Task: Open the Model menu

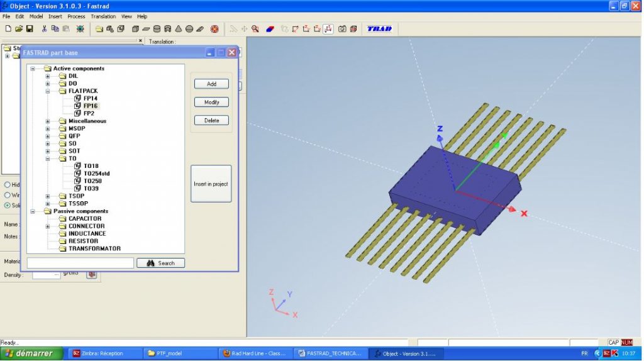Action: 36,16
